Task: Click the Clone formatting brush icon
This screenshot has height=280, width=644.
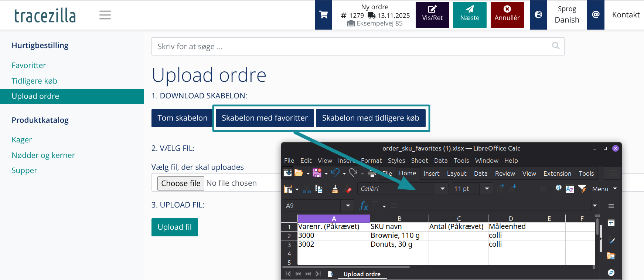Action: [x=335, y=189]
